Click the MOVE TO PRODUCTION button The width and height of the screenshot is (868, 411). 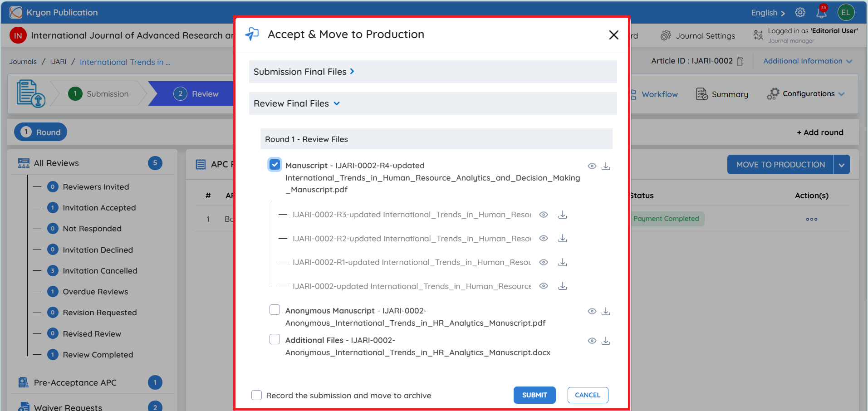pyautogui.click(x=780, y=165)
